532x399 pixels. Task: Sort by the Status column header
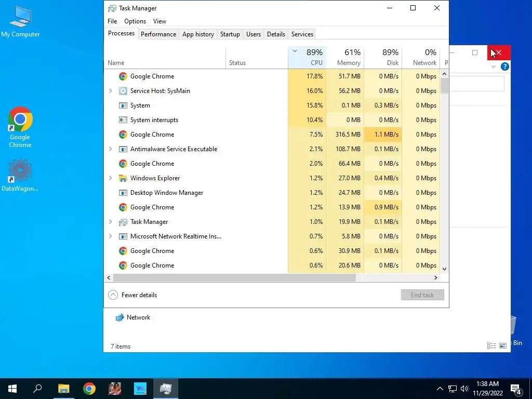[x=257, y=58]
